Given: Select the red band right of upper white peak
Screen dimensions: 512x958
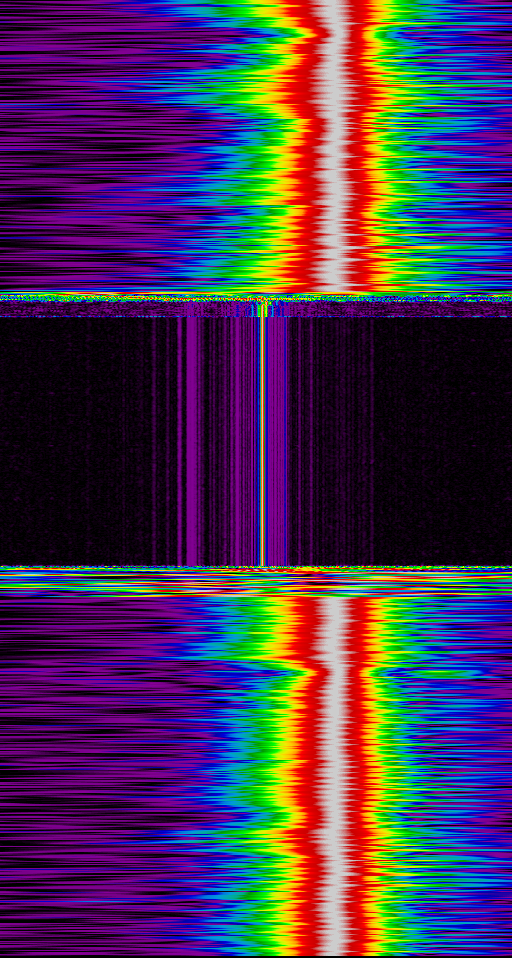Looking at the screenshot, I should coord(360,147).
